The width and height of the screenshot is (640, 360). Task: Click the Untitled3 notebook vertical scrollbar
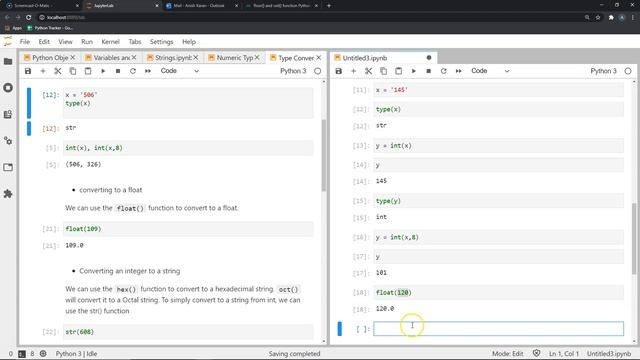[634, 239]
